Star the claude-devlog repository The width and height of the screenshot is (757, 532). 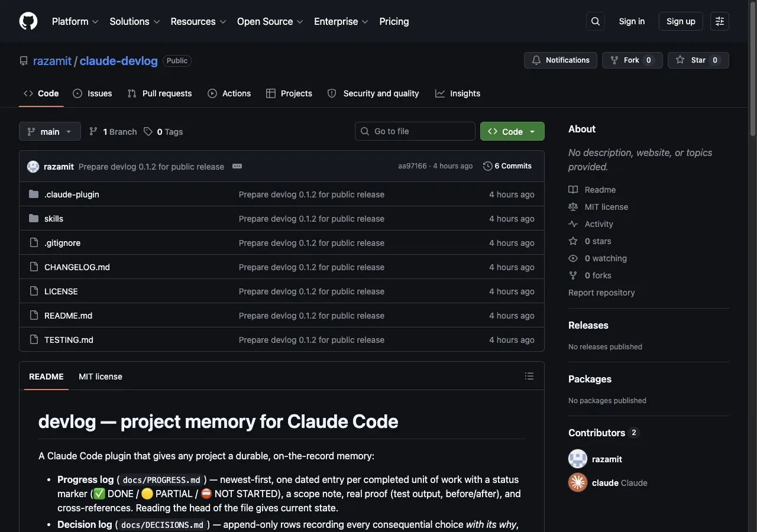tap(698, 60)
